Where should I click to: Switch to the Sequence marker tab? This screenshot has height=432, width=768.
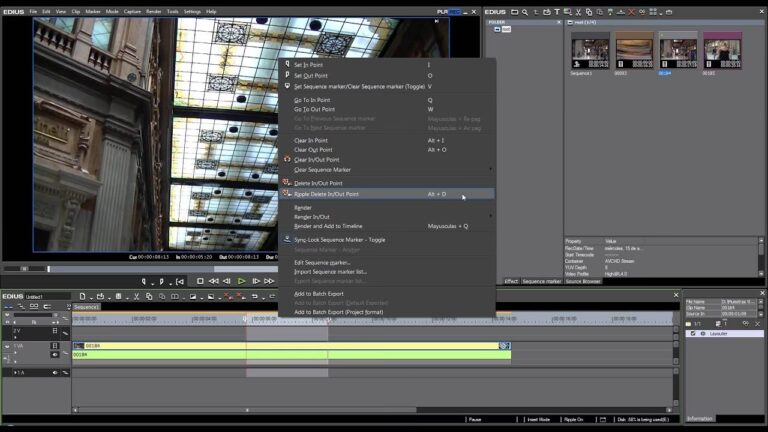tap(541, 281)
